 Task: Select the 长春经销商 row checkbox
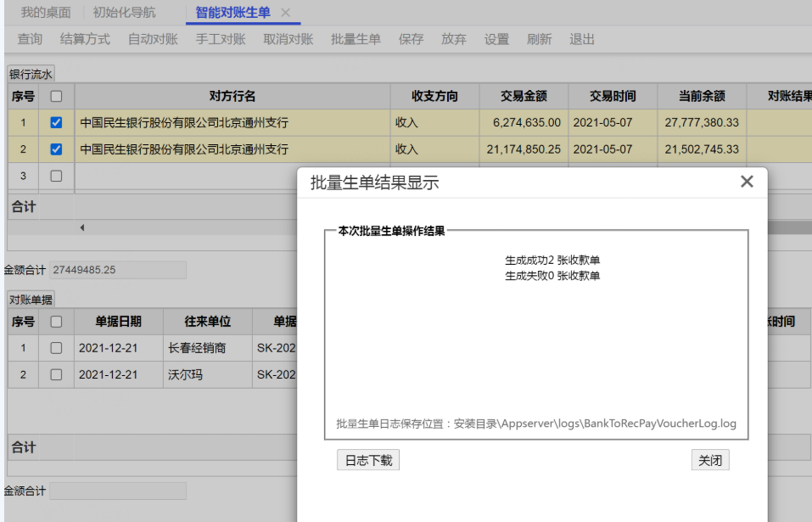(56, 348)
